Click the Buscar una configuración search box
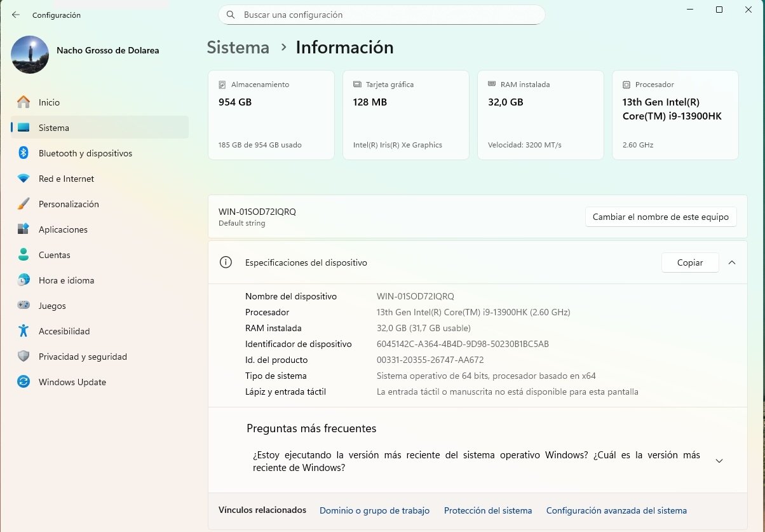Viewport: 765px width, 532px height. click(381, 15)
